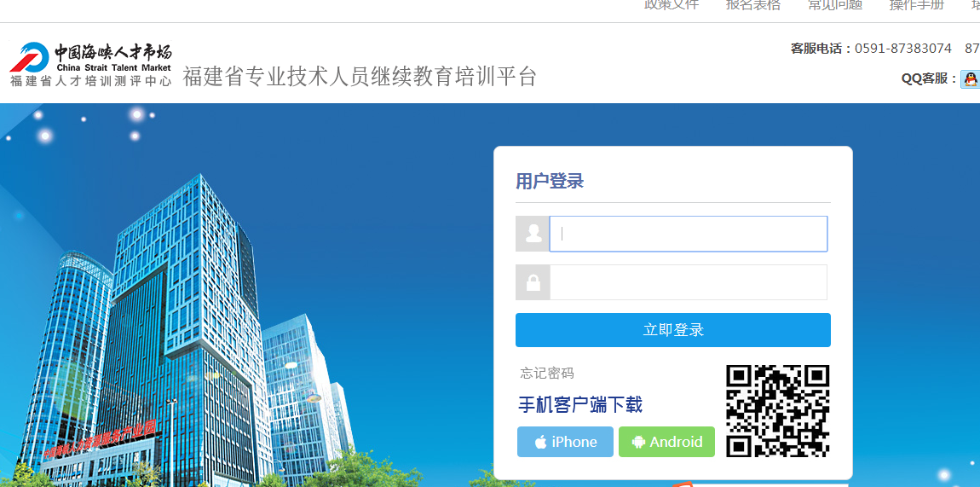The height and width of the screenshot is (487, 980).
Task: Click the 福建省专业技术人员继续教育培训平台 title
Action: coord(360,76)
